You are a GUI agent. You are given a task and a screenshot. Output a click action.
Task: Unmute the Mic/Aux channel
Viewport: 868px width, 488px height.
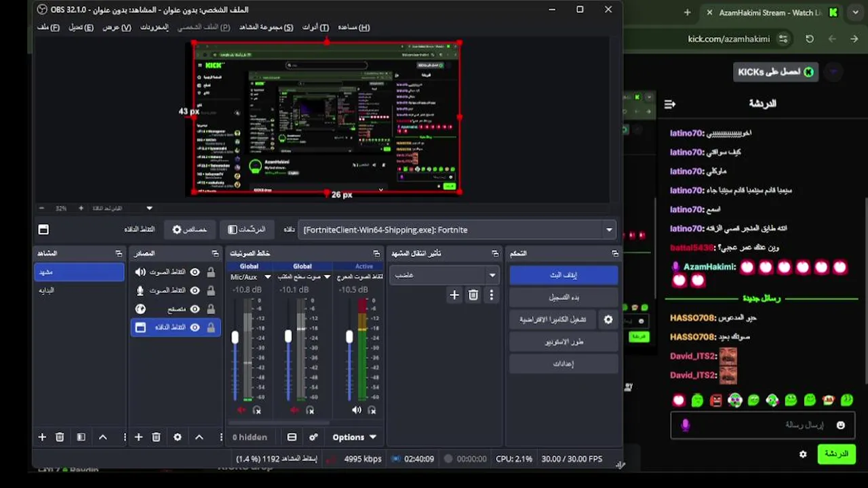pos(241,410)
